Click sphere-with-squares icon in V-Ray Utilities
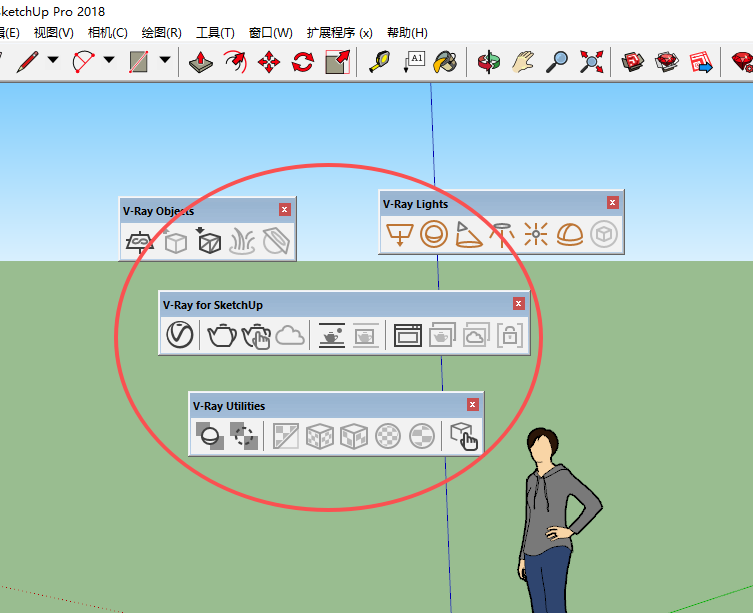Viewport: 753px width, 613px height. [210, 436]
